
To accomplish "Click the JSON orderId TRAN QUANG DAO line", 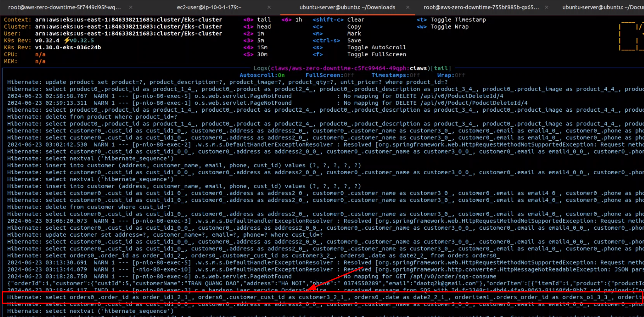I will pos(325,283).
